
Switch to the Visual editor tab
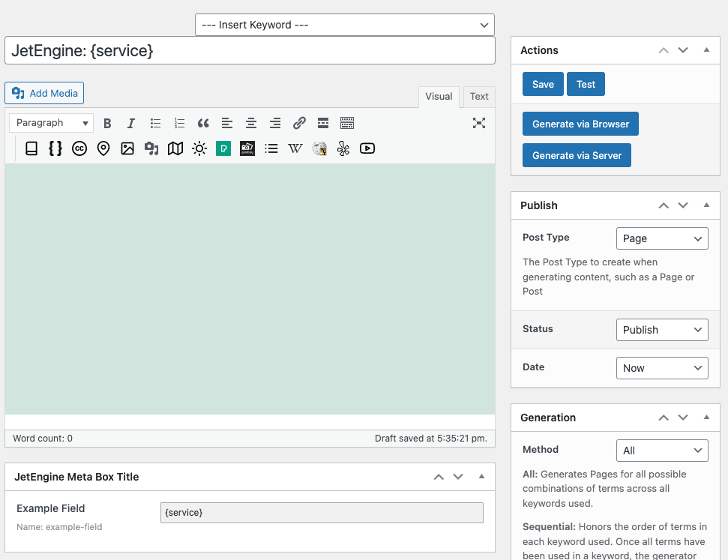pyautogui.click(x=439, y=97)
